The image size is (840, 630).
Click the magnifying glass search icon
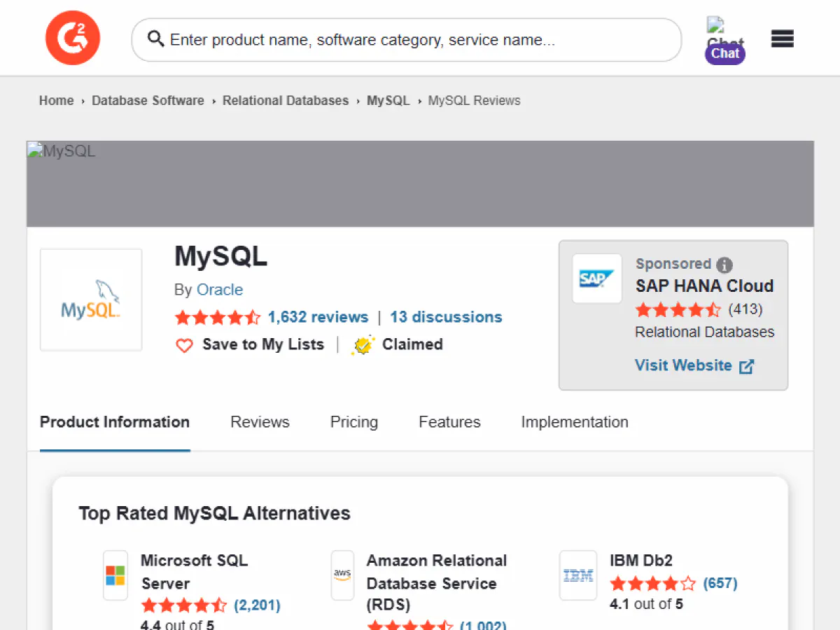pyautogui.click(x=155, y=39)
